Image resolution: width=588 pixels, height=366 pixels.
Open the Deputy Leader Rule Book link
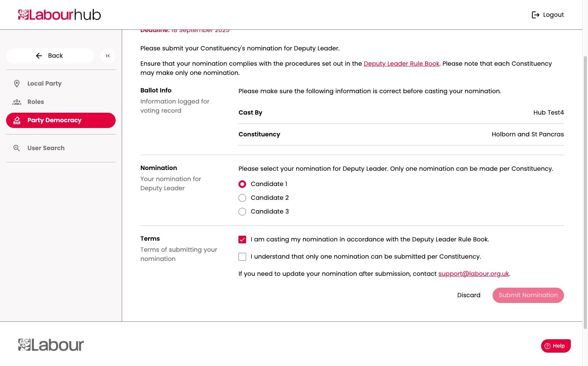point(401,64)
